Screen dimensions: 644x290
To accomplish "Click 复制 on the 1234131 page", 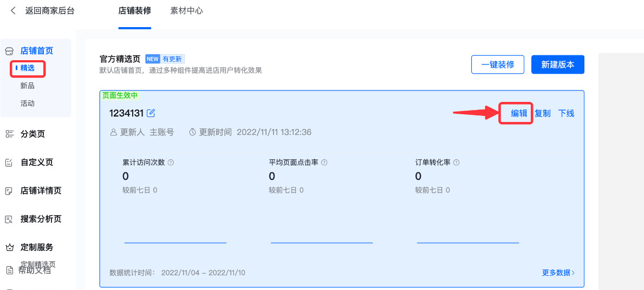I will pyautogui.click(x=543, y=113).
